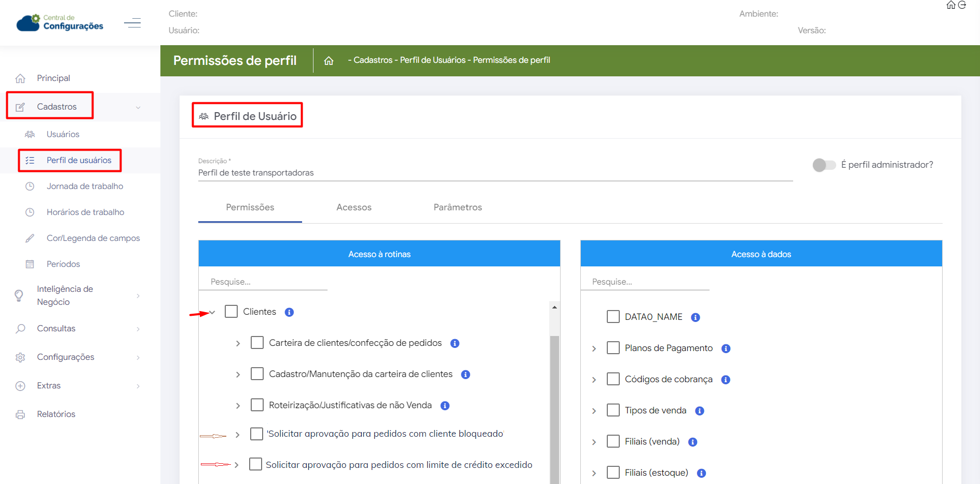Viewport: 980px width, 484px height.
Task: Click the logout icon at top right
Action: pyautogui.click(x=962, y=5)
